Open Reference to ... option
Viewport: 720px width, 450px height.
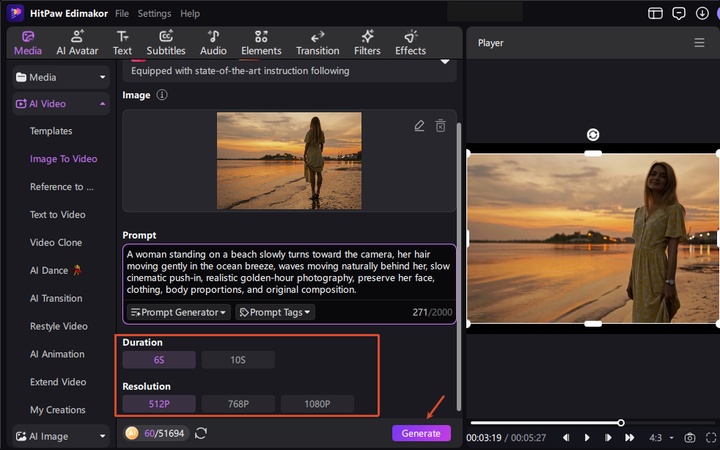(x=62, y=187)
